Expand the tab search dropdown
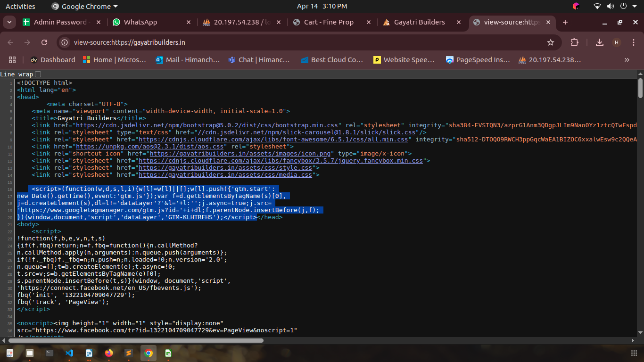644x362 pixels. coord(10,22)
